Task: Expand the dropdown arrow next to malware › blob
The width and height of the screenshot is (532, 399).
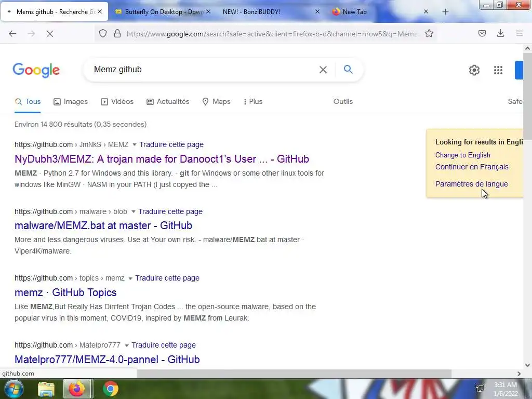Action: [x=134, y=212]
